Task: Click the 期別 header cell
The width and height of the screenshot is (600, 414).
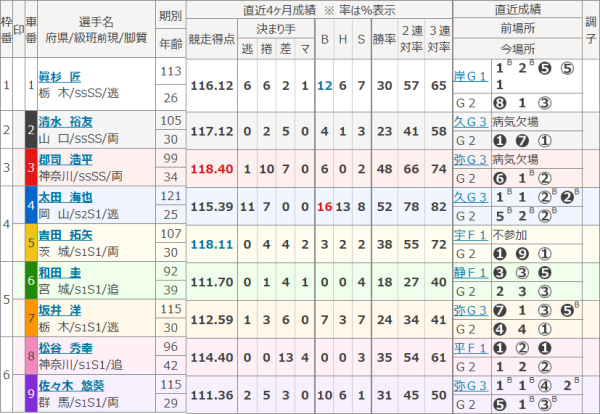Action: [170, 15]
